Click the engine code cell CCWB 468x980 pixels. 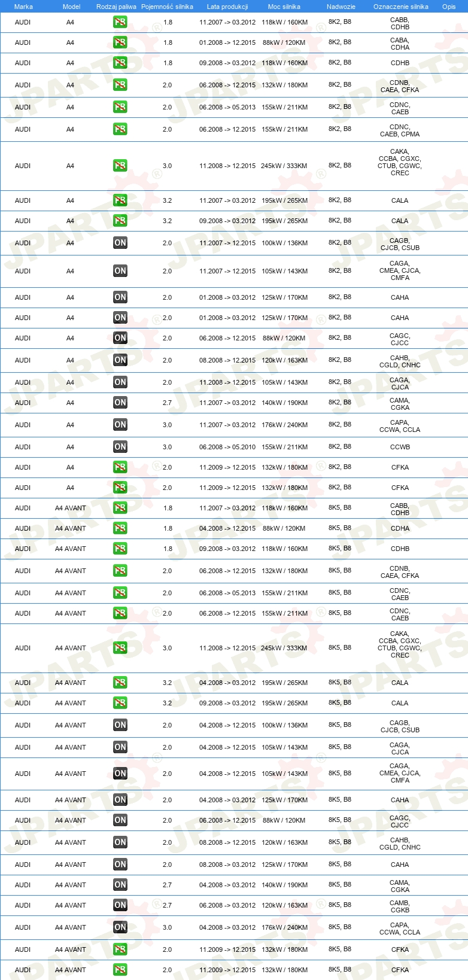click(400, 447)
